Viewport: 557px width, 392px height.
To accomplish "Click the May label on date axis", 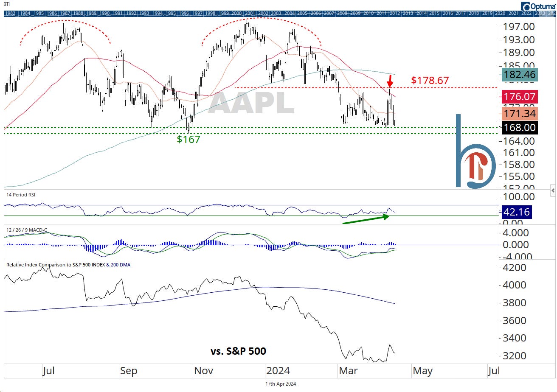I will pos(422,371).
